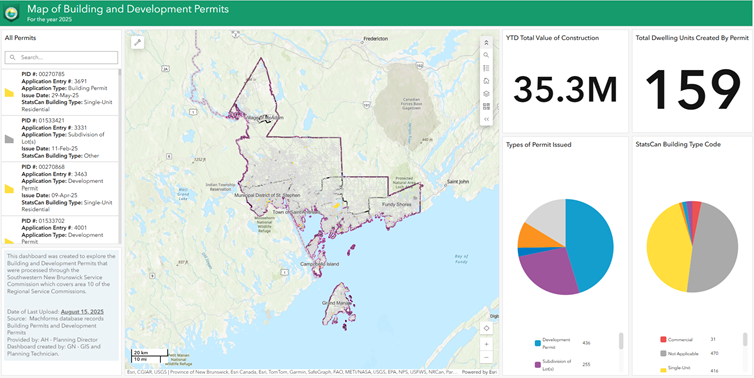This screenshot has width=754, height=378.
Task: Select permit entry with Application Entry # 3691
Action: click(60, 92)
